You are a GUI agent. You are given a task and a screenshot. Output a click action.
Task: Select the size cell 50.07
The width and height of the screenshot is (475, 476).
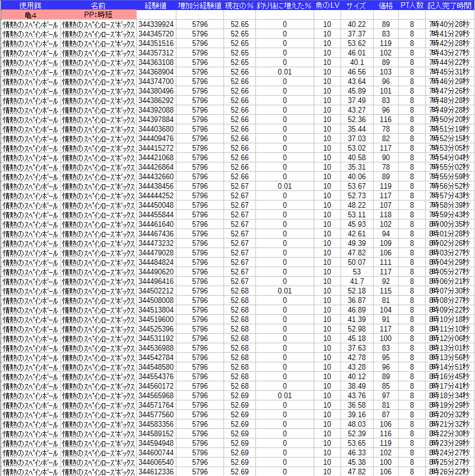(x=357, y=262)
